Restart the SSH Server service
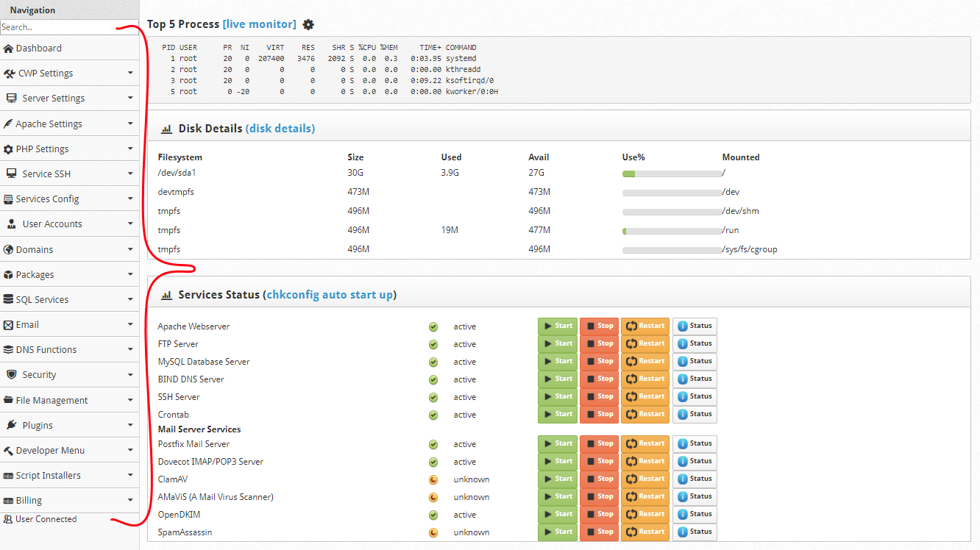The height and width of the screenshot is (550, 980). (x=645, y=397)
